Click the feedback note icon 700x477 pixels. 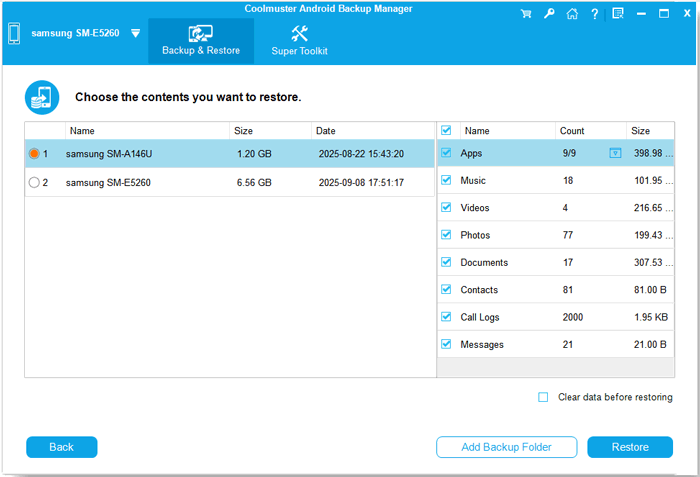coord(618,14)
